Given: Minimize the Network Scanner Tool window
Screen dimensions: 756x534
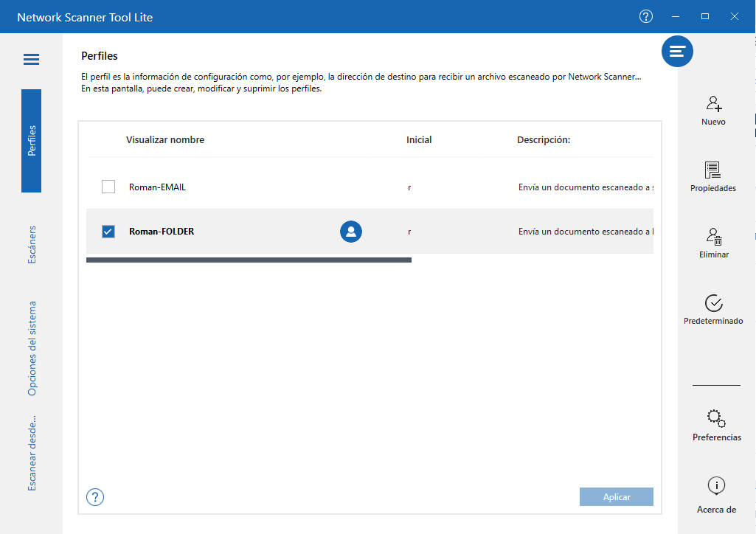Looking at the screenshot, I should tap(676, 16).
